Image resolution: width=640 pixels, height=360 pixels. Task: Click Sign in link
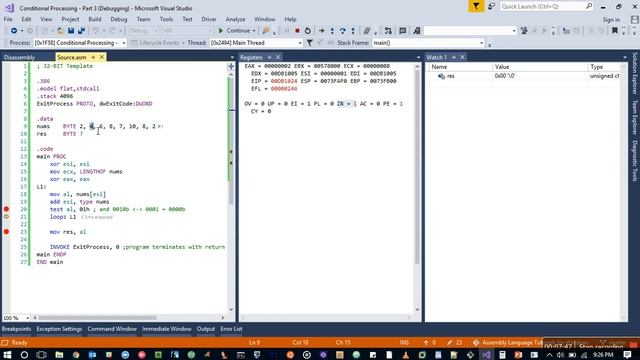point(611,19)
